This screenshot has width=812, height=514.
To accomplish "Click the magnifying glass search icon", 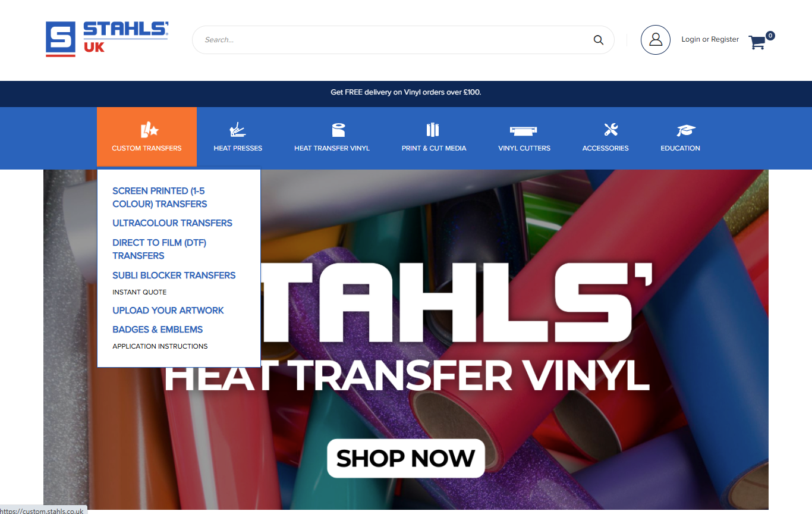I will (x=598, y=40).
